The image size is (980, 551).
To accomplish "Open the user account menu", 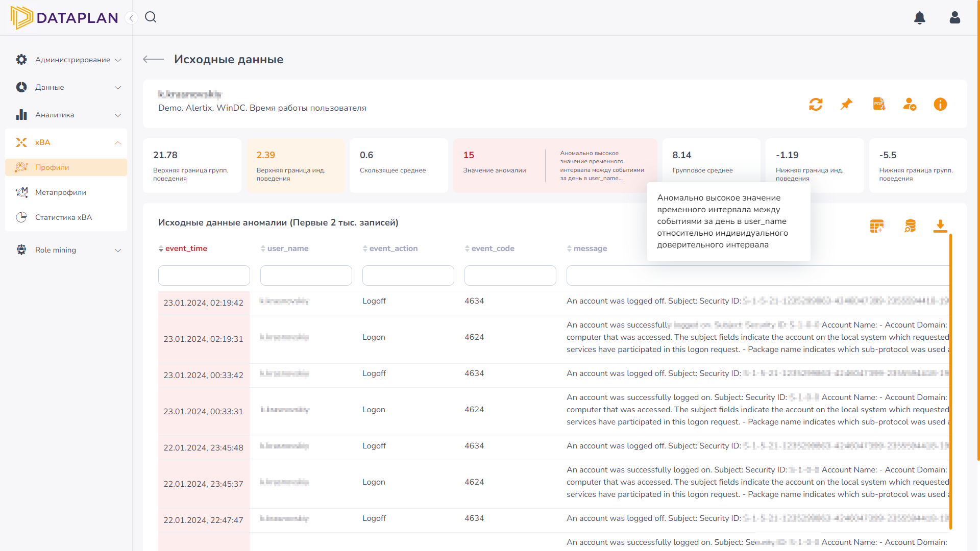I will [x=954, y=18].
